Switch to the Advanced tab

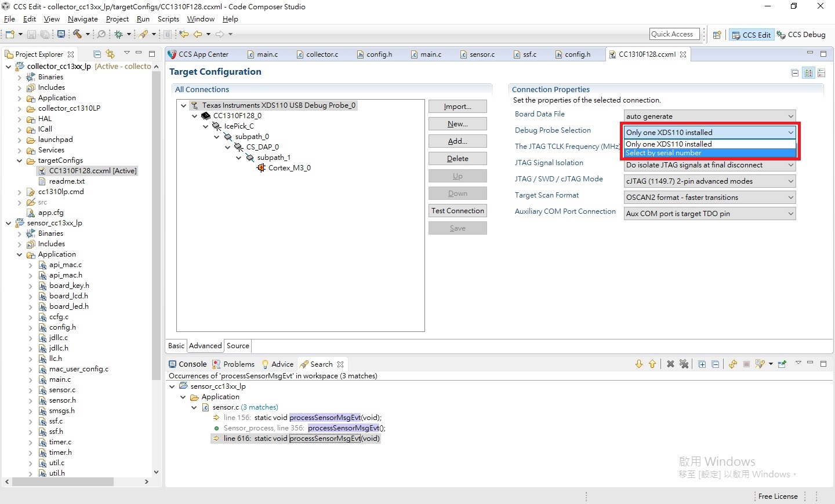205,346
